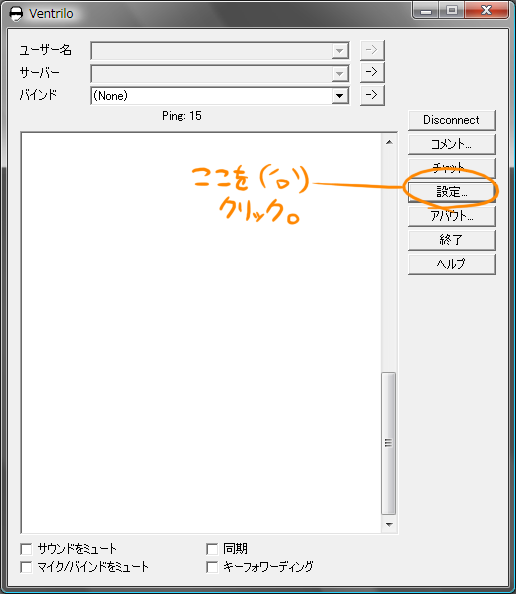
Task: Open the サーバー dropdown list
Action: tap(340, 73)
